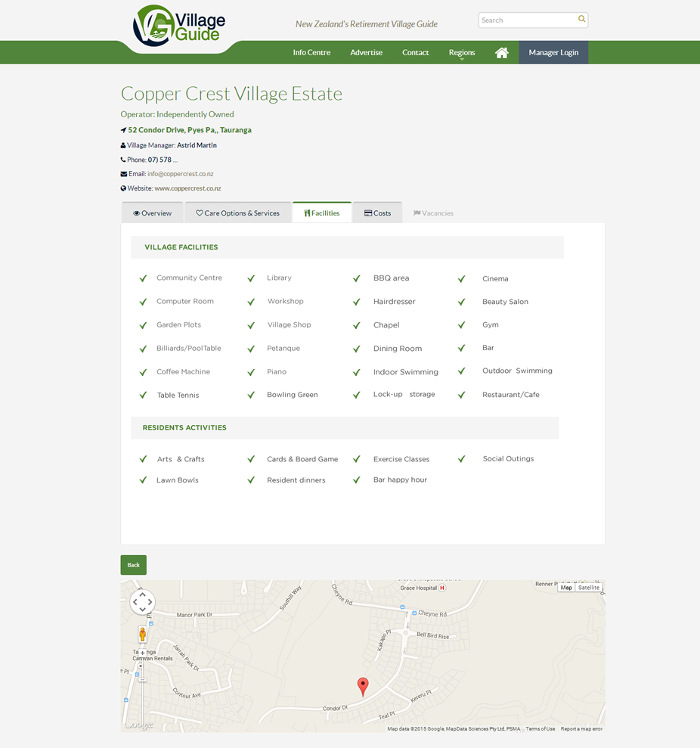
Task: Click the person icon next to Village Manager
Action: [x=122, y=144]
